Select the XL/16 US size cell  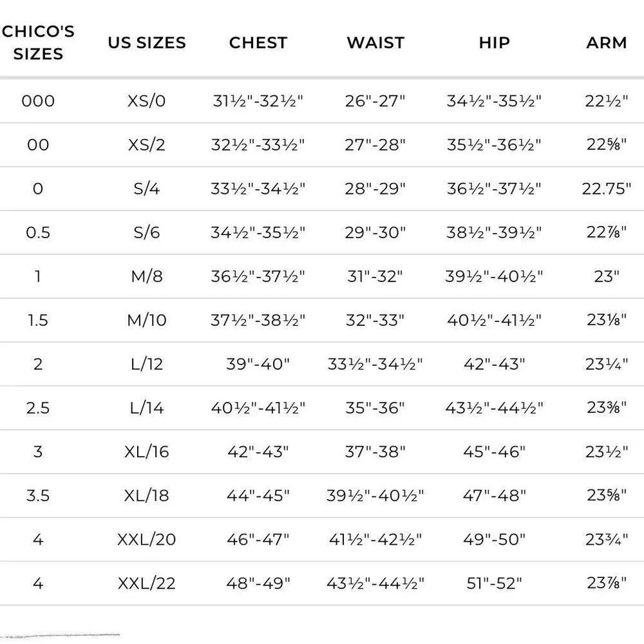(x=147, y=451)
